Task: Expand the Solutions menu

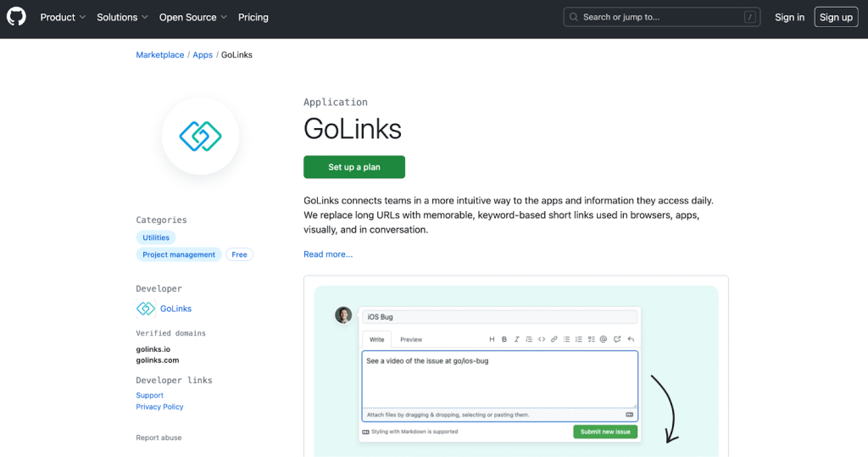Action: [122, 17]
